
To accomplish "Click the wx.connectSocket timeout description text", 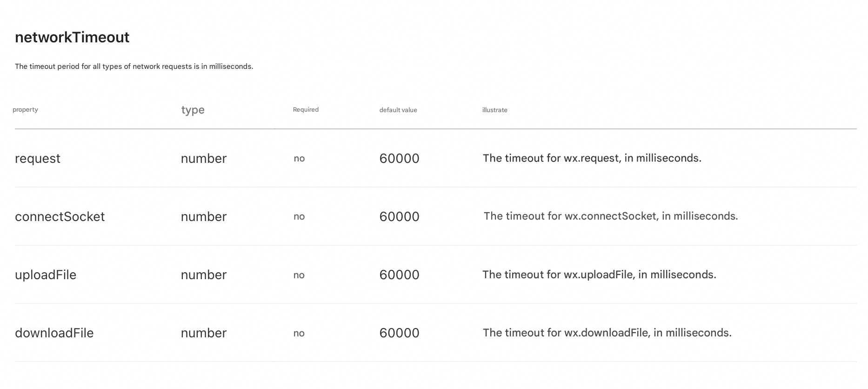I will tap(610, 216).
